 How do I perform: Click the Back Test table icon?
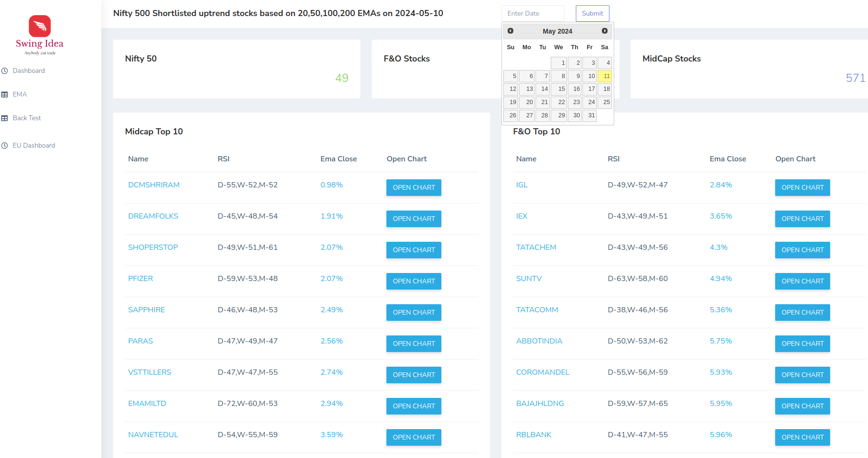[x=5, y=118]
